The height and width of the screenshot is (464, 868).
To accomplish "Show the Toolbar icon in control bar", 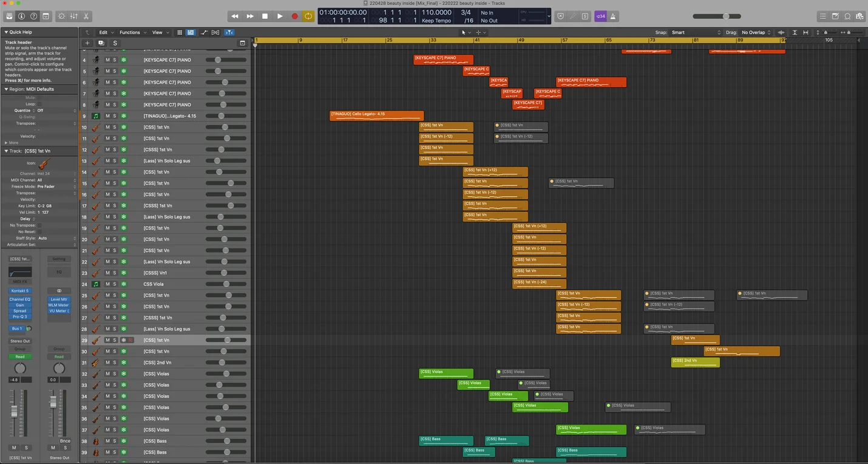I will click(x=46, y=16).
